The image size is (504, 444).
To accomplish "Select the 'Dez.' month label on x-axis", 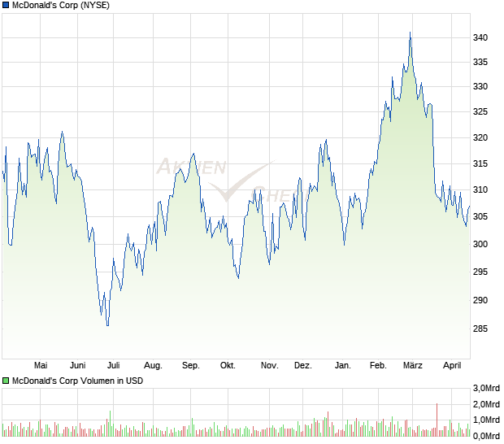I will point(303,366).
